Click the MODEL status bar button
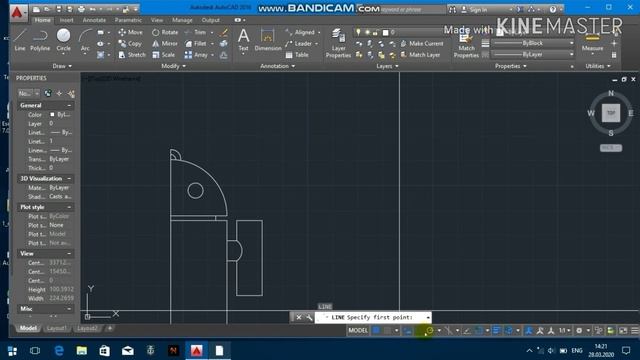This screenshot has height=360, width=640. tap(358, 330)
